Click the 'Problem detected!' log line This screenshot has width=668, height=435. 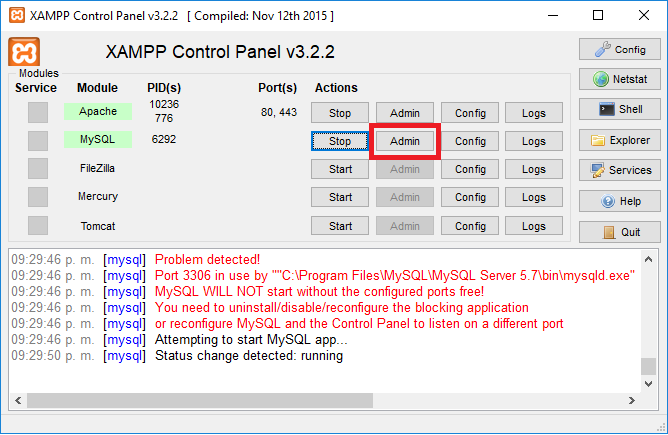coord(207,259)
